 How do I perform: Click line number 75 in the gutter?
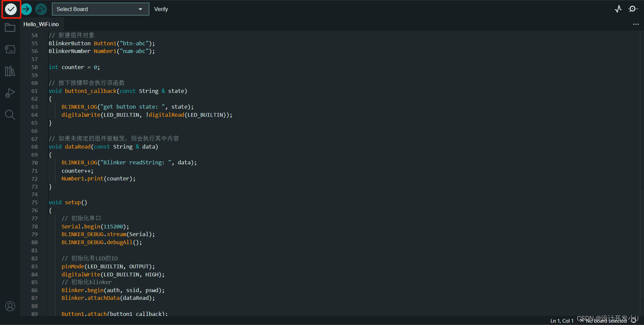(x=35, y=202)
